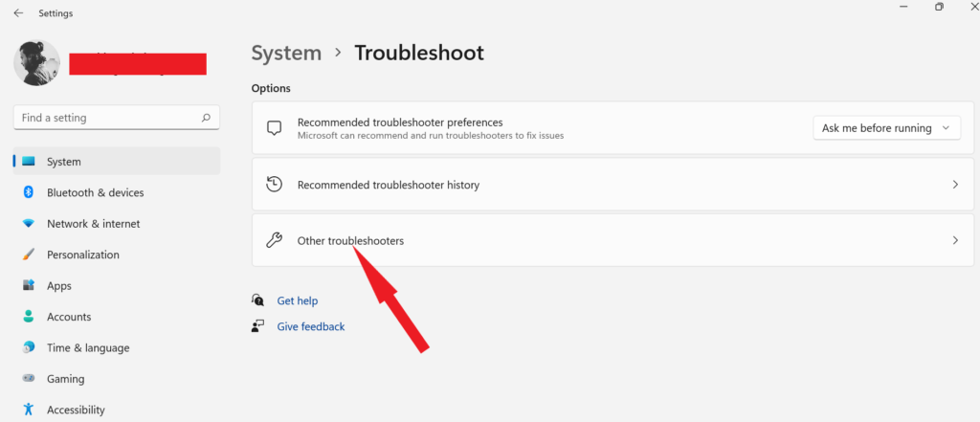Open Gaming settings
This screenshot has height=422, width=980.
(116, 379)
